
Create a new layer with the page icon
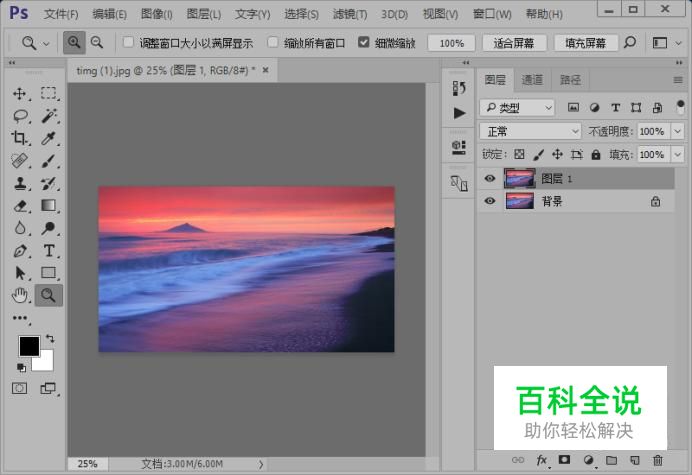click(635, 460)
